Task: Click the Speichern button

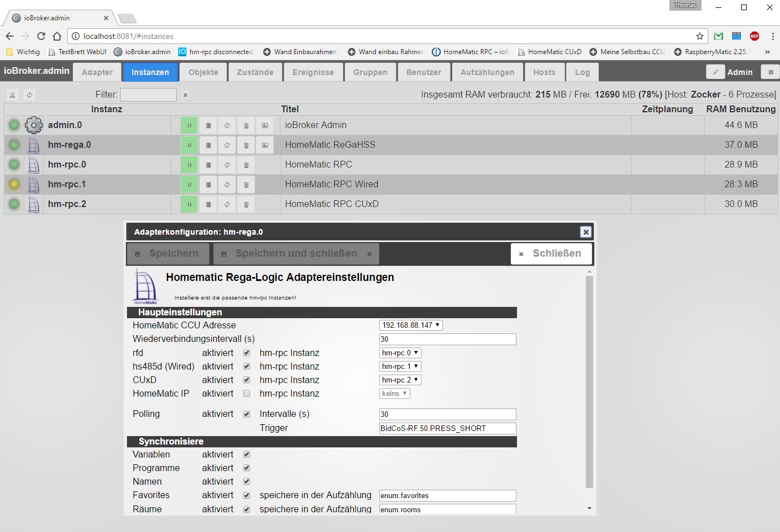Action: [168, 254]
